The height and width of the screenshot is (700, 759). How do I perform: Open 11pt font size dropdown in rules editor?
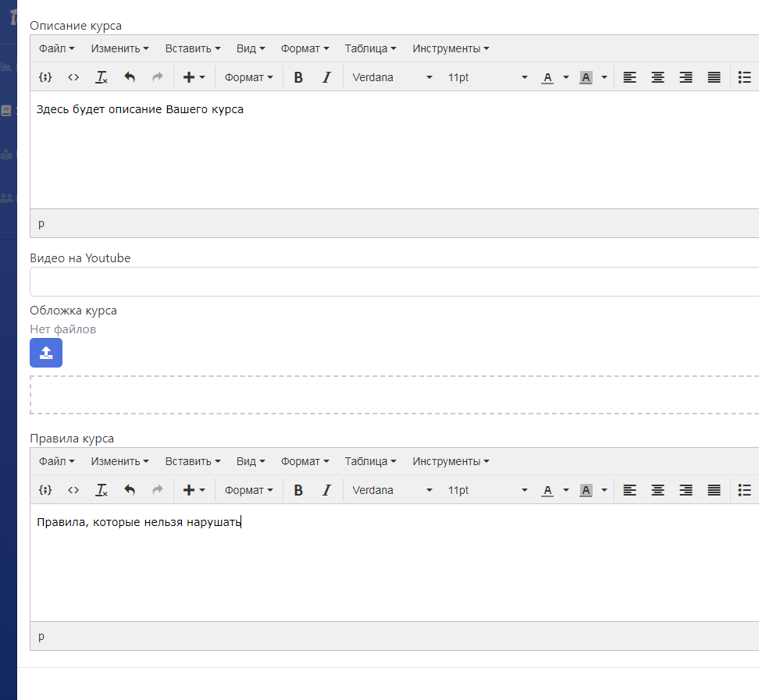[x=487, y=490]
